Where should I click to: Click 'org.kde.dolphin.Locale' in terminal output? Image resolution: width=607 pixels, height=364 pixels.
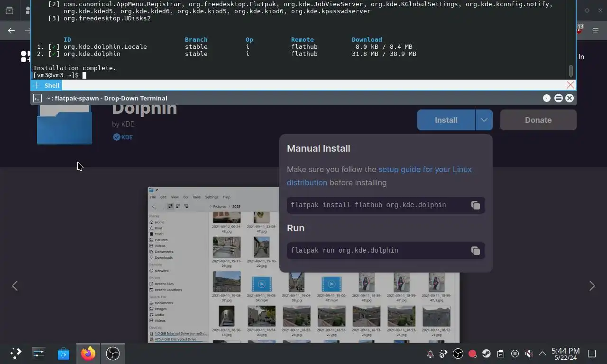(x=105, y=47)
